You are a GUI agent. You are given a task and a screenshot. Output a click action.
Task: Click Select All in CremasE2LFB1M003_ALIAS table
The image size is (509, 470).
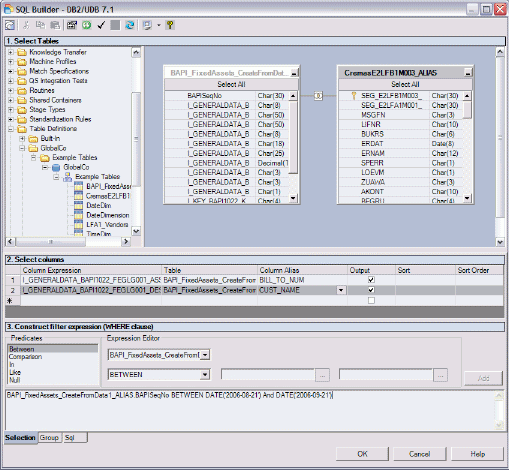pyautogui.click(x=405, y=84)
